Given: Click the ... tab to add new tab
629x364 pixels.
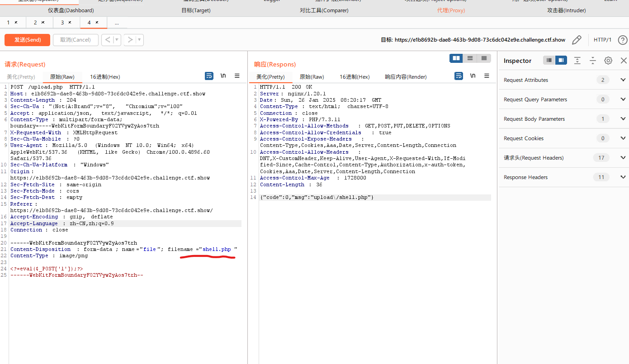Looking at the screenshot, I should (117, 23).
